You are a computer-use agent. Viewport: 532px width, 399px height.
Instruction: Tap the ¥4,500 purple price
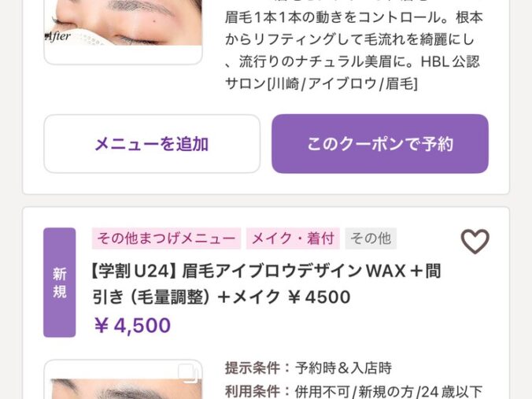(x=132, y=325)
